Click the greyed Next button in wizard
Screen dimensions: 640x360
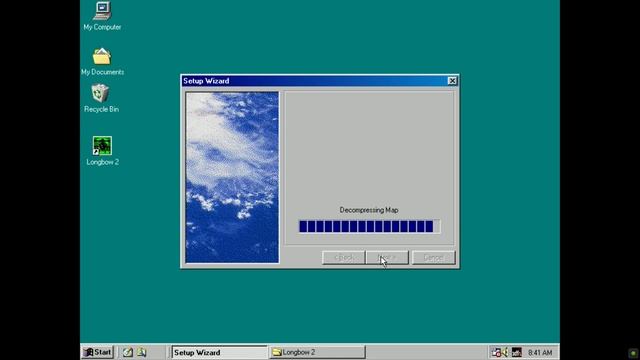387,258
